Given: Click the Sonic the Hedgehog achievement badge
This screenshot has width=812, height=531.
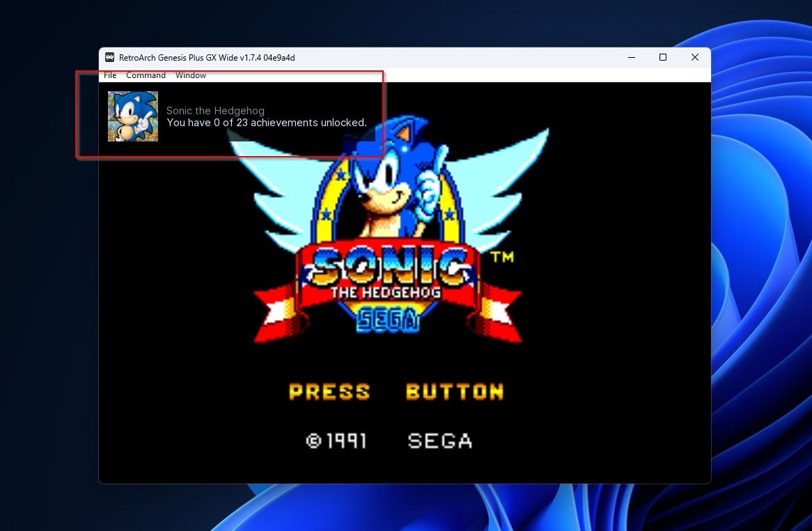Looking at the screenshot, I should pos(132,116).
